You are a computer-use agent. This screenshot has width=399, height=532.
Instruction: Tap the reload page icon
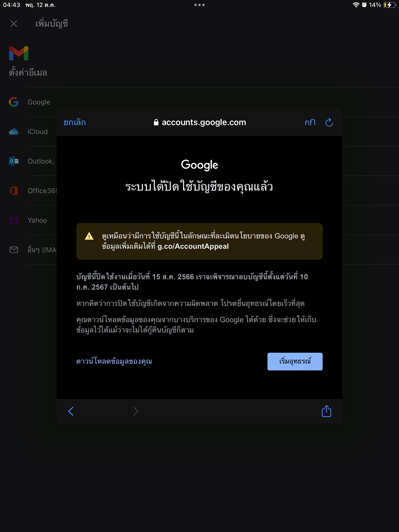point(329,122)
